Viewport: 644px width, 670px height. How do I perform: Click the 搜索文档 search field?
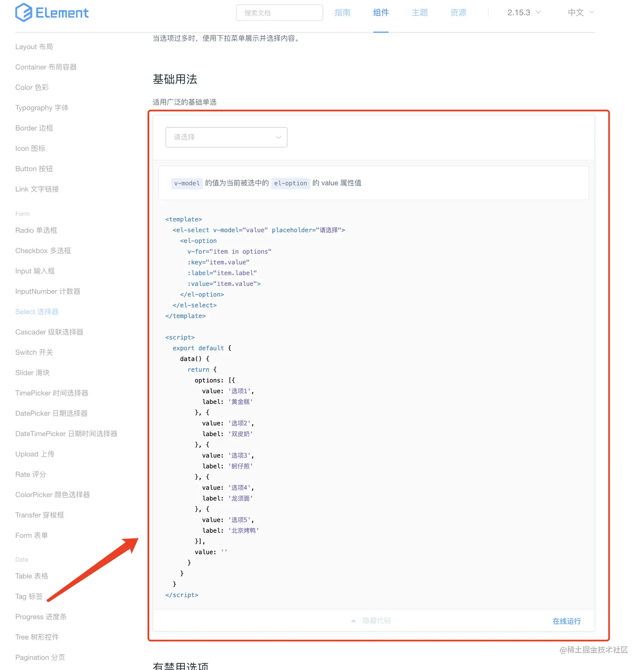(279, 13)
